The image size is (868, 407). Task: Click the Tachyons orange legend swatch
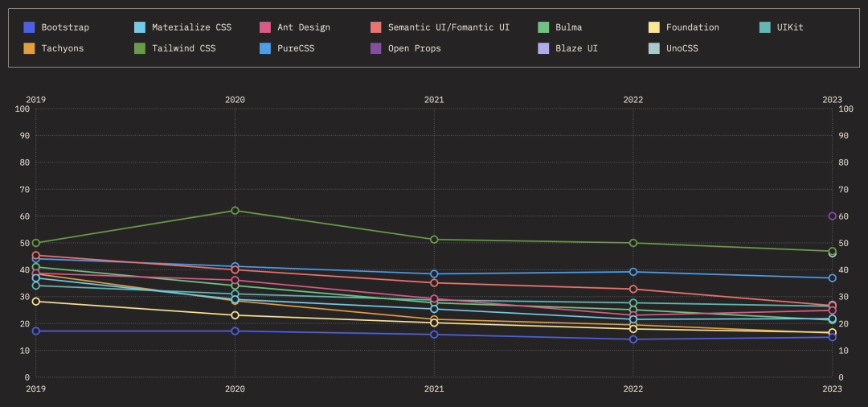[30, 48]
